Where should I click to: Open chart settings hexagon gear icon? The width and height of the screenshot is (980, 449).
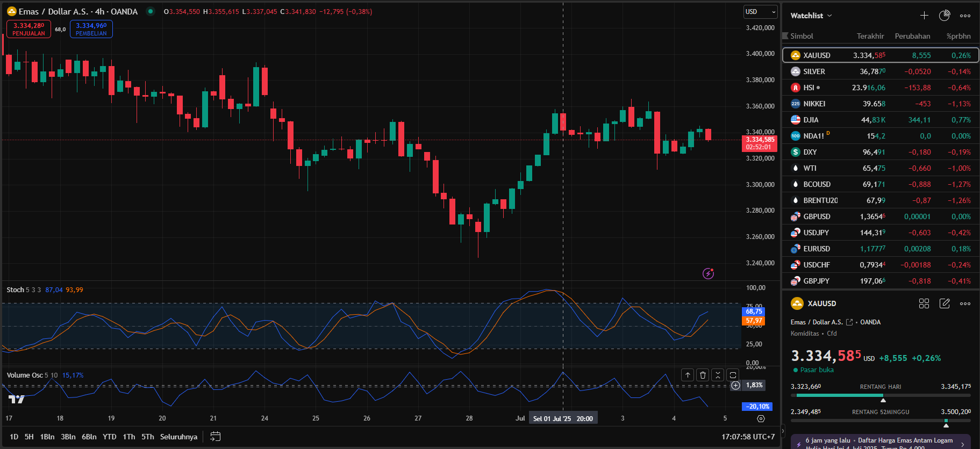tap(761, 418)
